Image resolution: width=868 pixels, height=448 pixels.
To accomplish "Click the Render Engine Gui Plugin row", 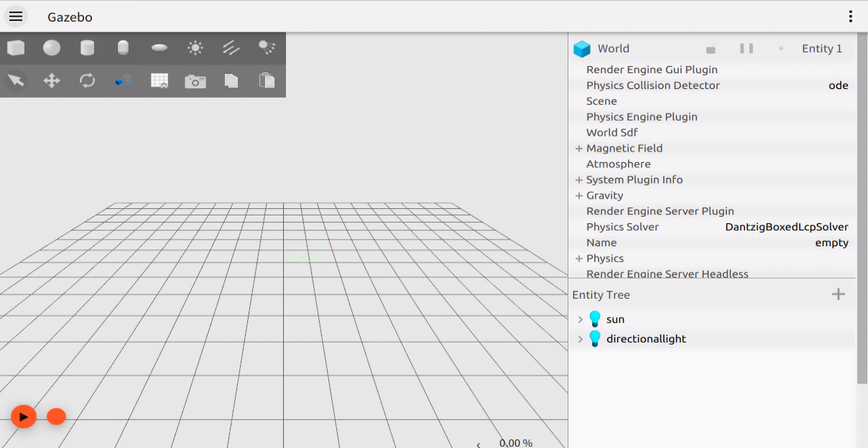I will click(712, 70).
